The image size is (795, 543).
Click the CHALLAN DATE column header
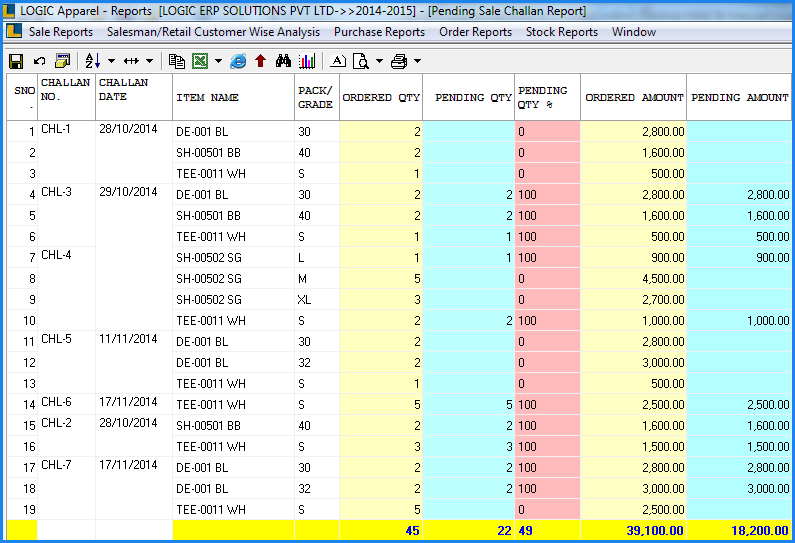(134, 97)
